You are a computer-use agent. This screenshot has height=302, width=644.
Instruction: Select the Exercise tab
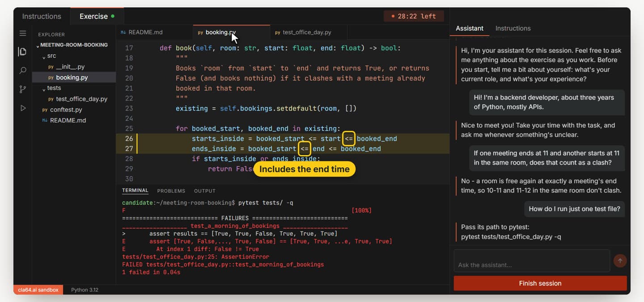tap(97, 16)
